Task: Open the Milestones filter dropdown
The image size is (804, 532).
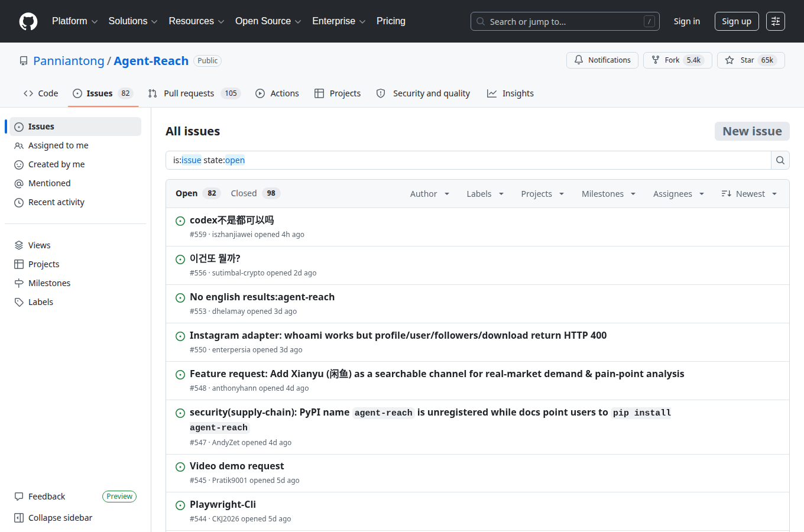Action: (608, 194)
